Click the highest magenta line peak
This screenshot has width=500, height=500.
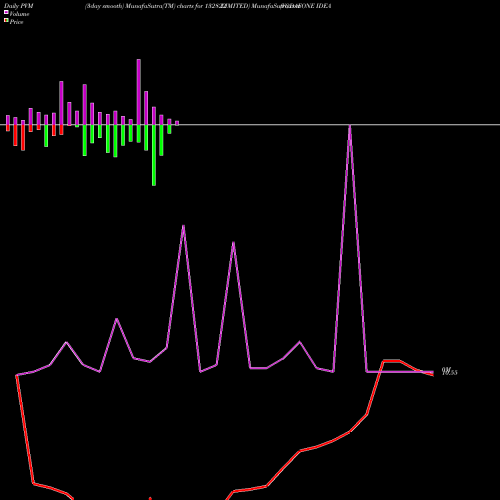[x=350, y=127]
